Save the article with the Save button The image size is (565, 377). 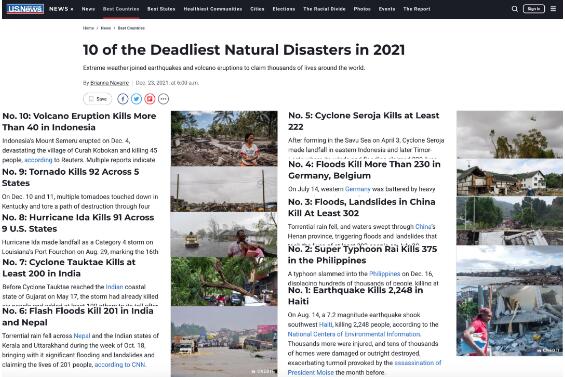(98, 99)
